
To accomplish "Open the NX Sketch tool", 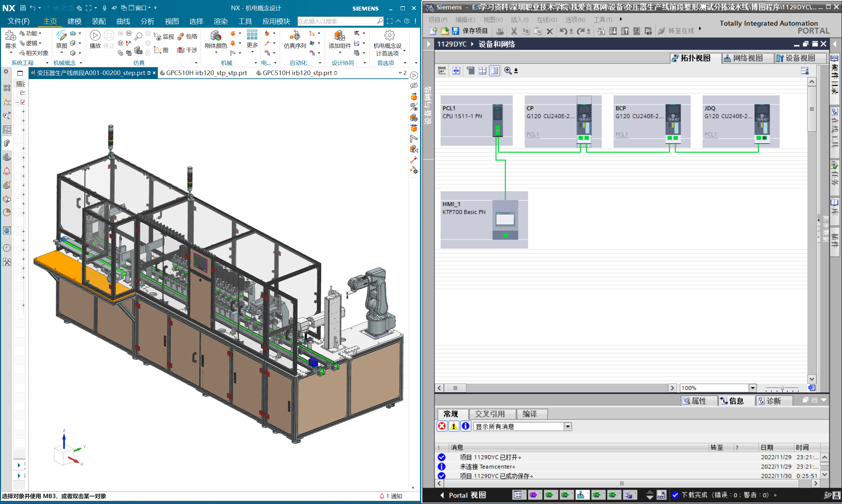I will point(62,35).
